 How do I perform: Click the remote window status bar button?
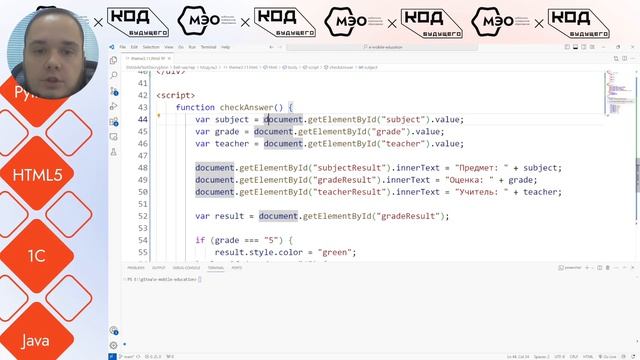click(x=112, y=357)
